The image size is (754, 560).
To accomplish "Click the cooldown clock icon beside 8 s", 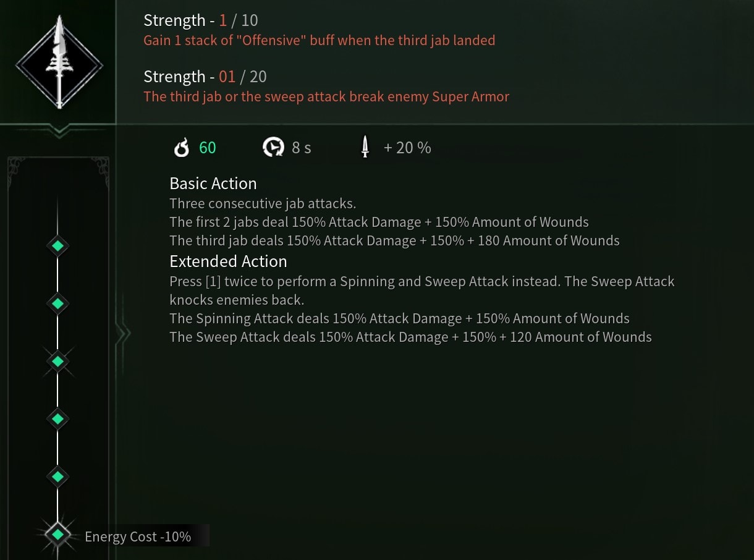I will pyautogui.click(x=273, y=148).
